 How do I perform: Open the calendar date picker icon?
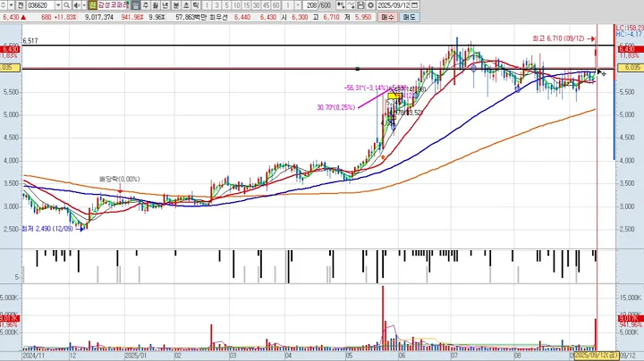(415, 5)
